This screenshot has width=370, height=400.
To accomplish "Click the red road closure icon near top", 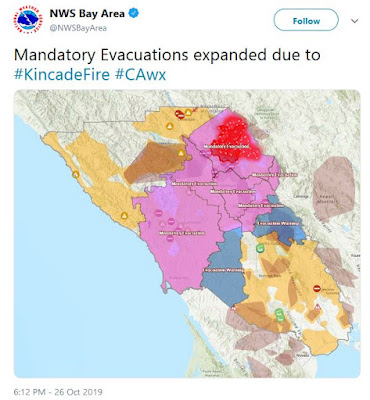I will 180,115.
